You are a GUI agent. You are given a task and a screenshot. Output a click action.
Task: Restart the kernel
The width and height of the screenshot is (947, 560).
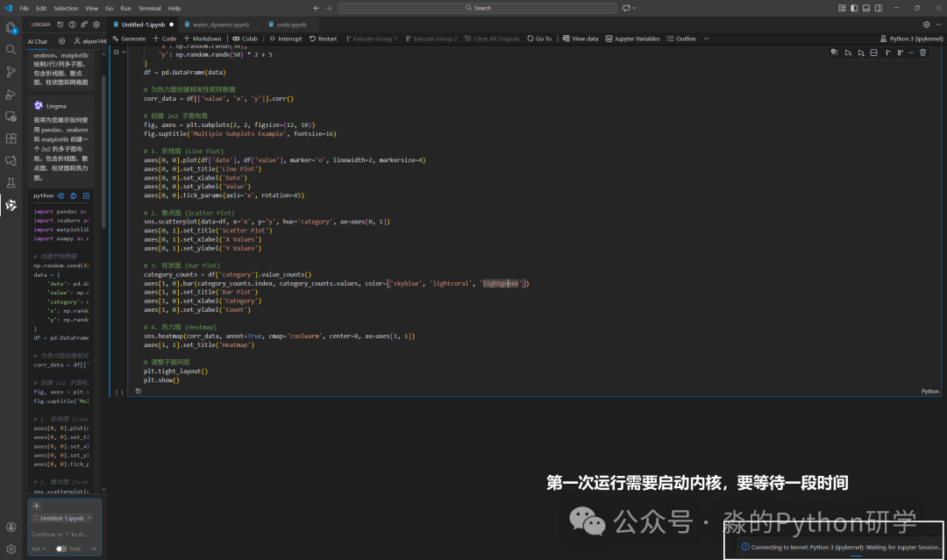pos(323,39)
